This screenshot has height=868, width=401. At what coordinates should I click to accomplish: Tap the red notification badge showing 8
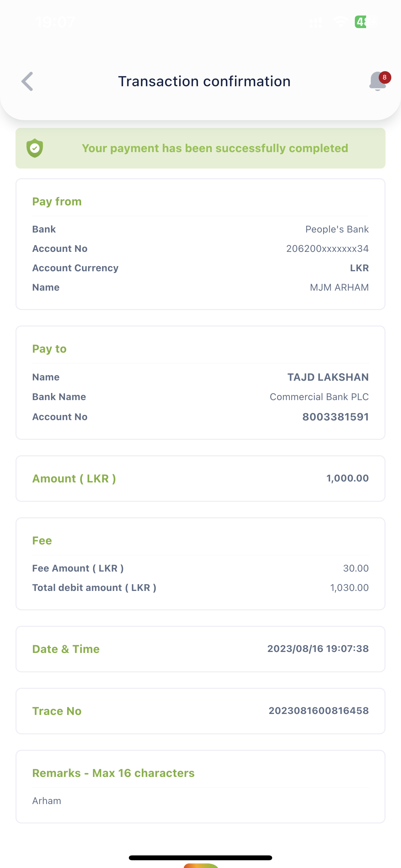pos(385,77)
